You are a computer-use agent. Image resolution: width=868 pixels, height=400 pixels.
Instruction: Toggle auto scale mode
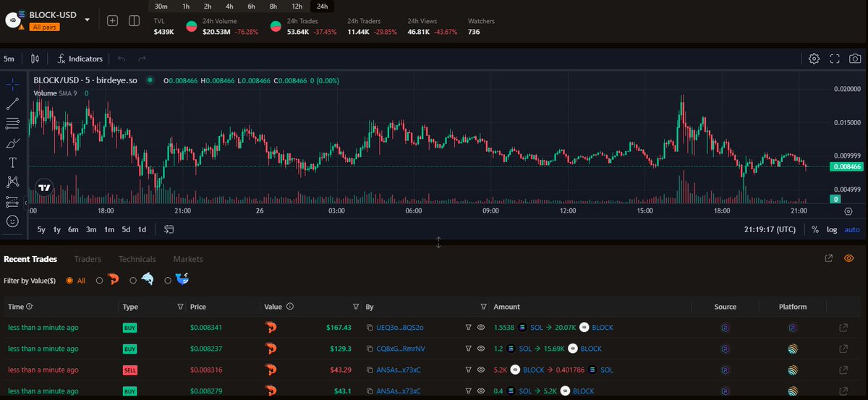pos(852,229)
